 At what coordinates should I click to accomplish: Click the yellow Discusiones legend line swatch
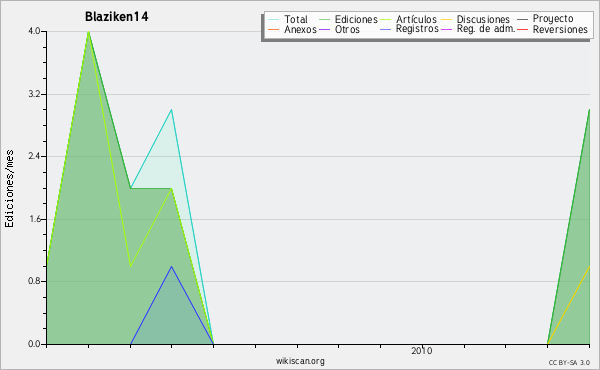(x=447, y=20)
